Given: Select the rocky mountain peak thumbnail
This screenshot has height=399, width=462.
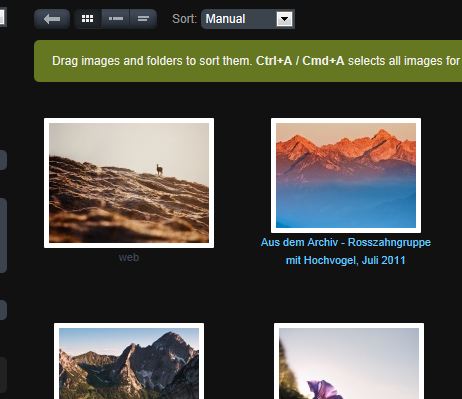Looking at the screenshot, I should click(x=129, y=361).
